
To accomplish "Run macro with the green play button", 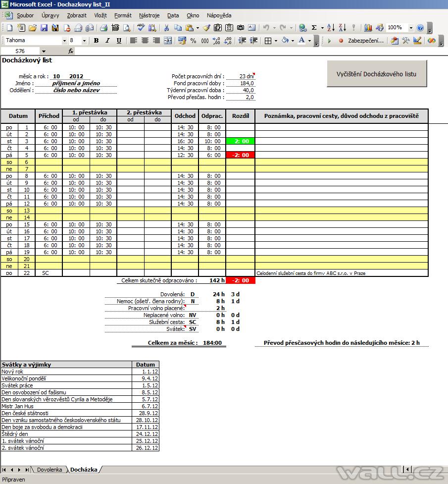I will (329, 41).
